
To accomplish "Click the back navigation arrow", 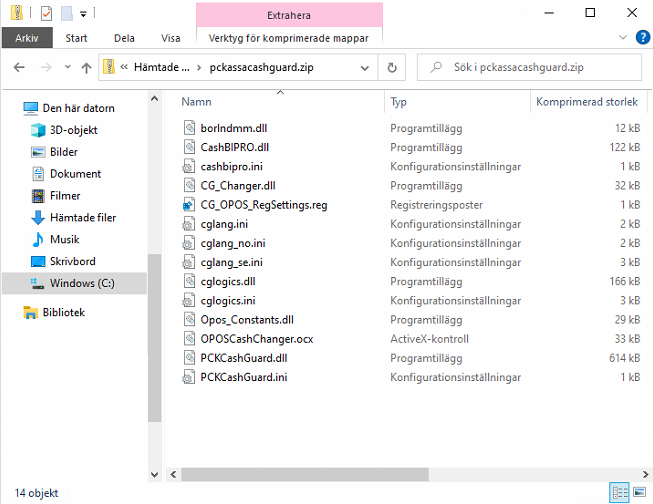I will [19, 68].
